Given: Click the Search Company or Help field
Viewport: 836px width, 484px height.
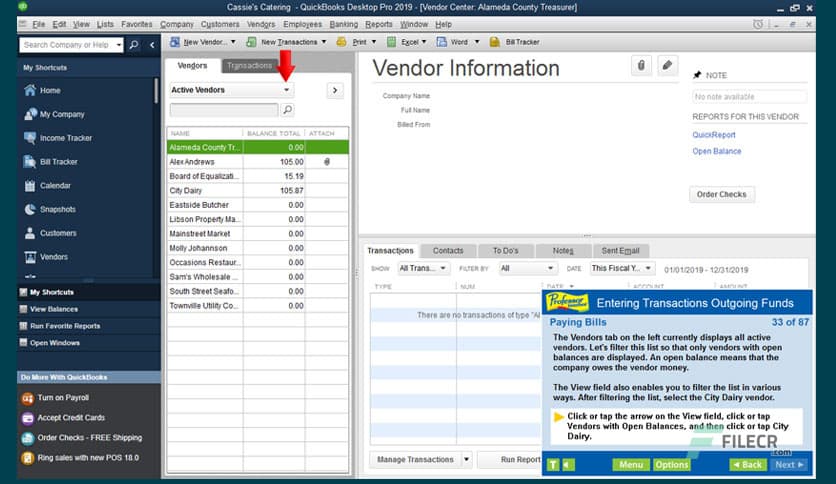Looking at the screenshot, I should tap(67, 45).
